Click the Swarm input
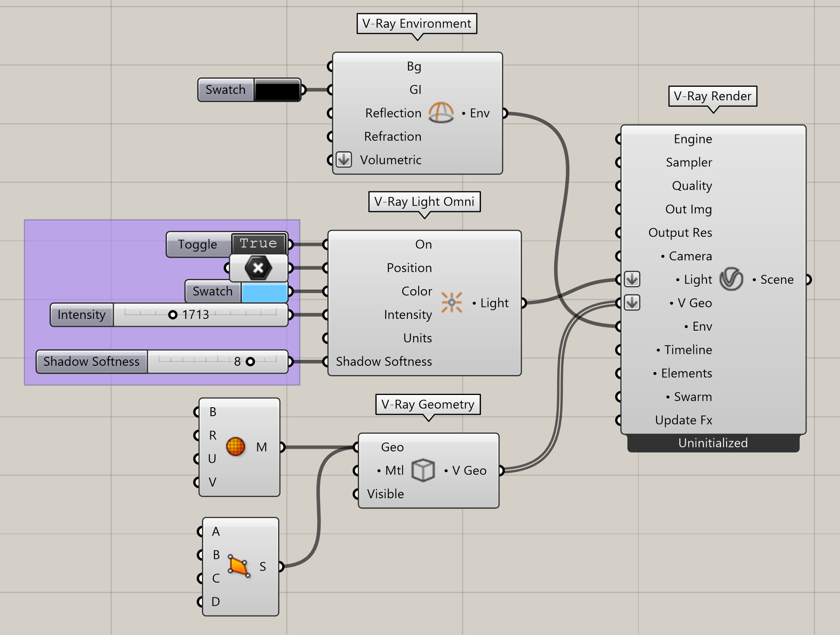The width and height of the screenshot is (840, 635). [693, 397]
